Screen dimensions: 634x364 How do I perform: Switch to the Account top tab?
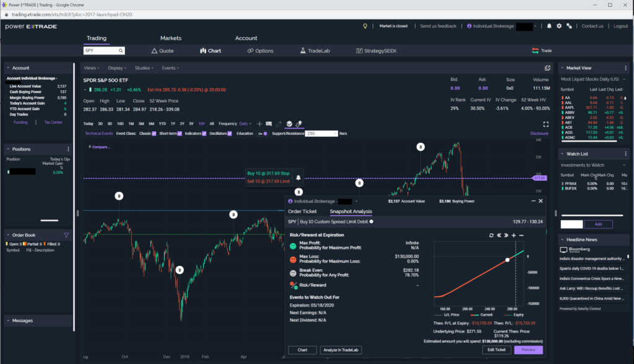(x=246, y=38)
